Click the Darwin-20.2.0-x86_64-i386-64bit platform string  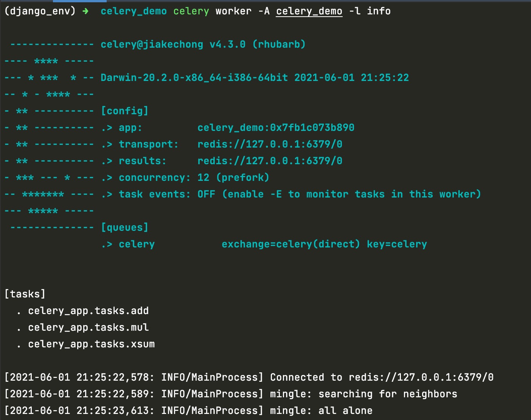pos(194,78)
